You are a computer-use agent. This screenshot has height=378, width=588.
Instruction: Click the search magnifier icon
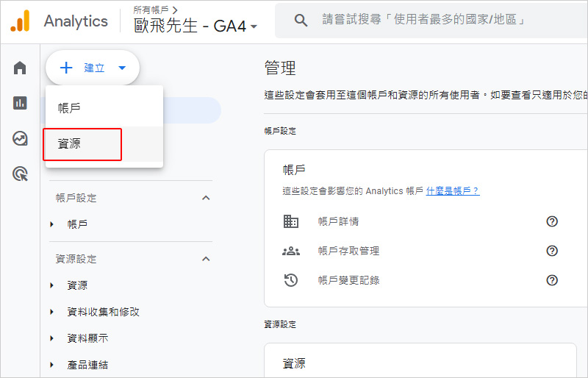click(301, 21)
